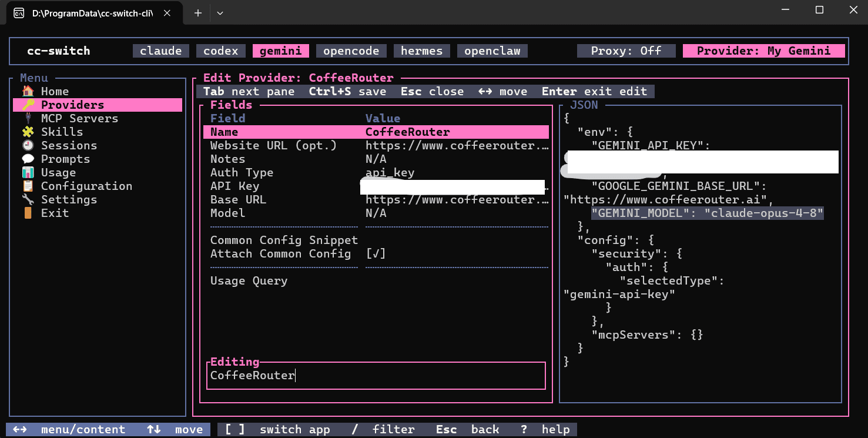Click the Ctrl+S save hint

pyautogui.click(x=347, y=91)
